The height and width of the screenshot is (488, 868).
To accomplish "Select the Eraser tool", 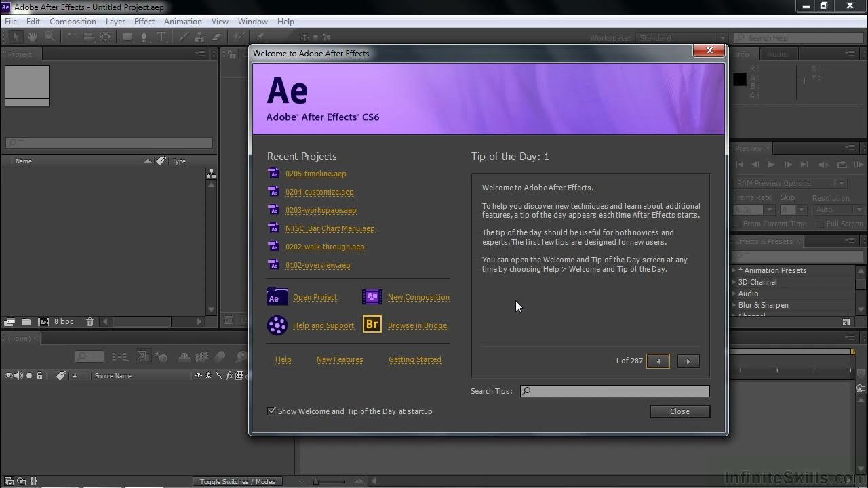I will (x=217, y=37).
